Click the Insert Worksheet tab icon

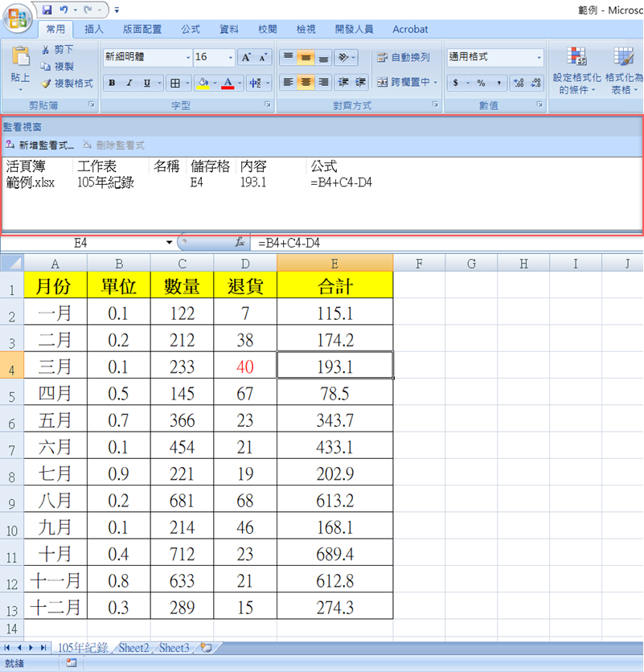coord(207,647)
